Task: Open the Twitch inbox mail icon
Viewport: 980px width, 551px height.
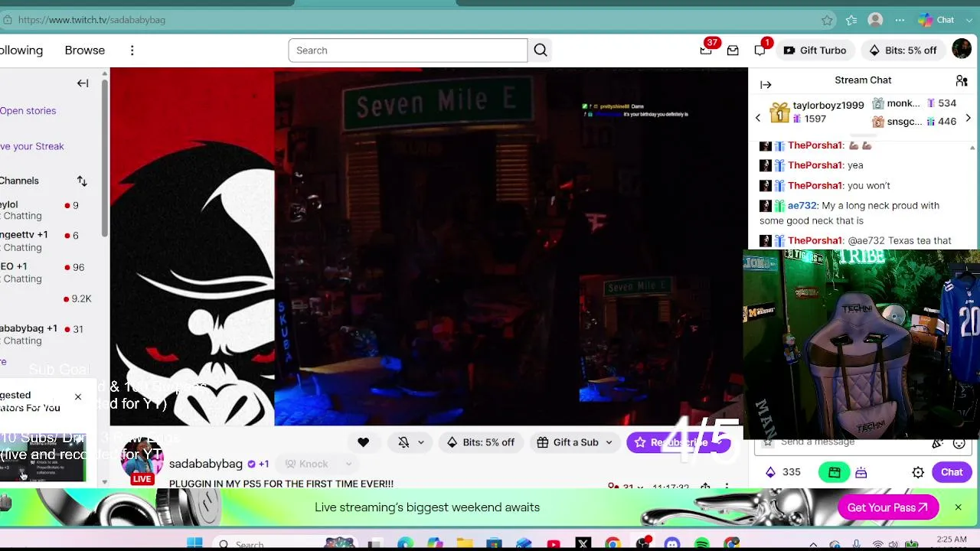Action: pyautogui.click(x=733, y=51)
